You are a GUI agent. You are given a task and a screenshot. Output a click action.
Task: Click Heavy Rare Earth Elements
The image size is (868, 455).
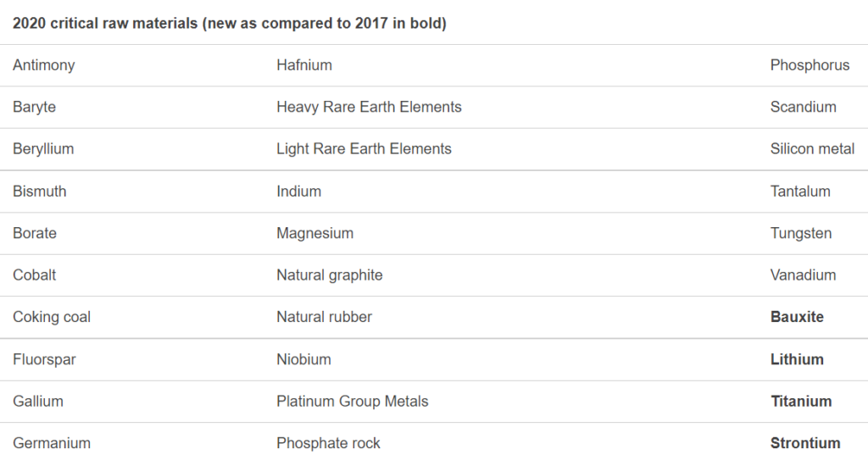tap(369, 107)
